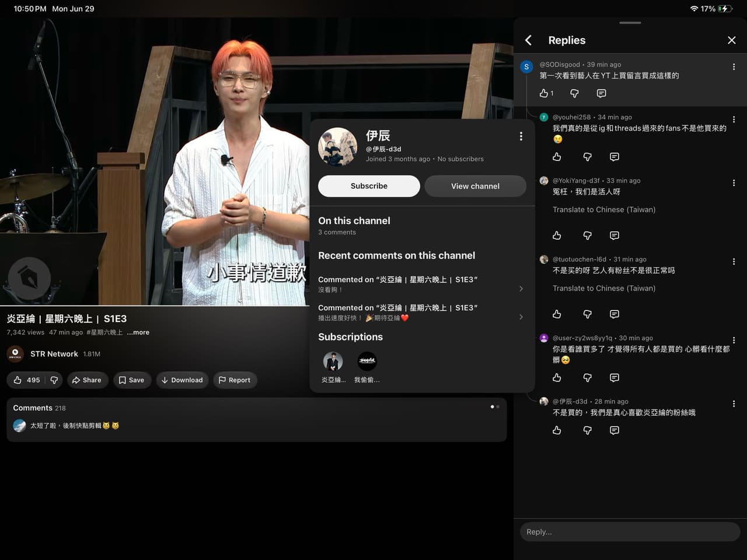The image size is (747, 560).
Task: Translate @YokiYang-d3f comment to Chinese (Taiwan)
Action: [604, 209]
